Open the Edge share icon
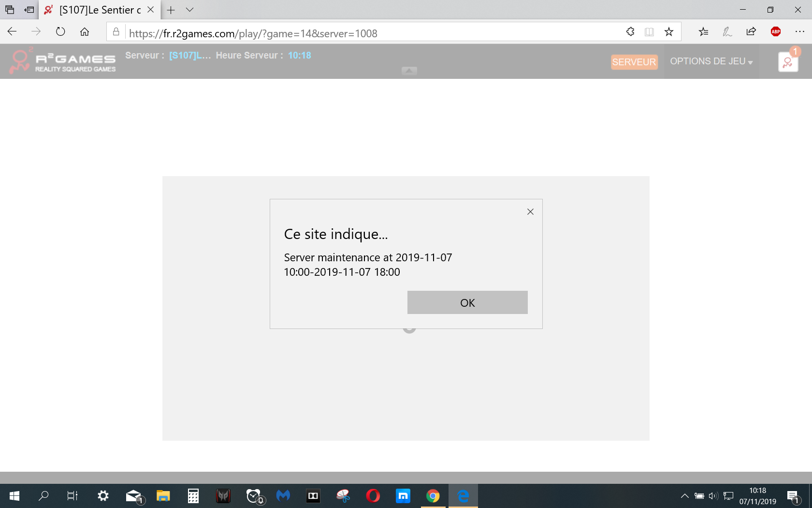Image resolution: width=812 pixels, height=508 pixels. 751,32
